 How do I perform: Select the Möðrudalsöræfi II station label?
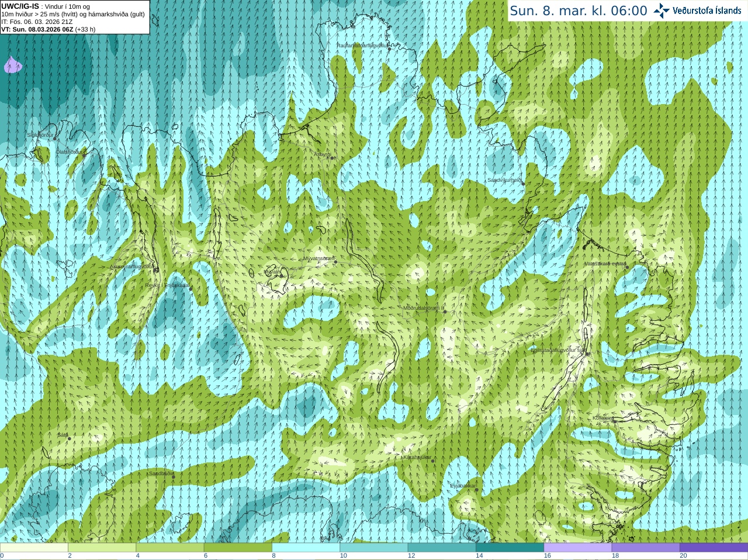(423, 307)
